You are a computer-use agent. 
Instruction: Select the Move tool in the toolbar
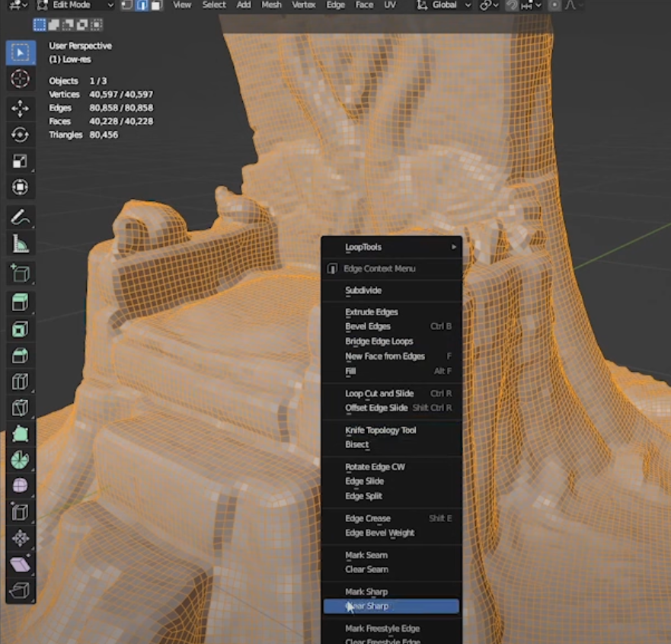point(20,108)
